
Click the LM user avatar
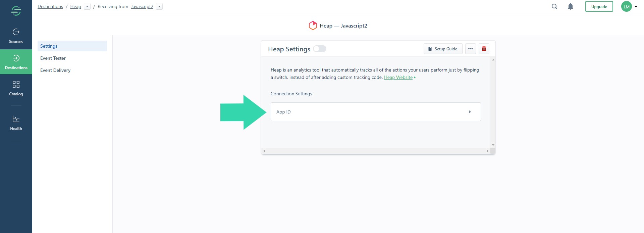pos(626,6)
